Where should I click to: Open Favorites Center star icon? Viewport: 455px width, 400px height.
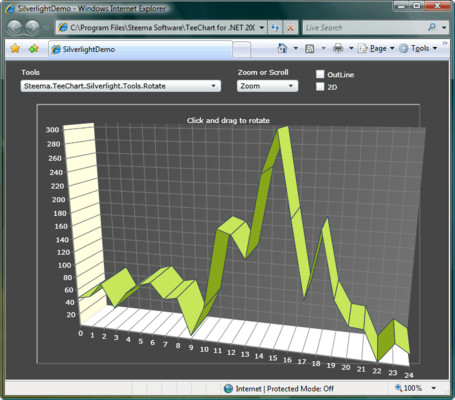(x=15, y=49)
